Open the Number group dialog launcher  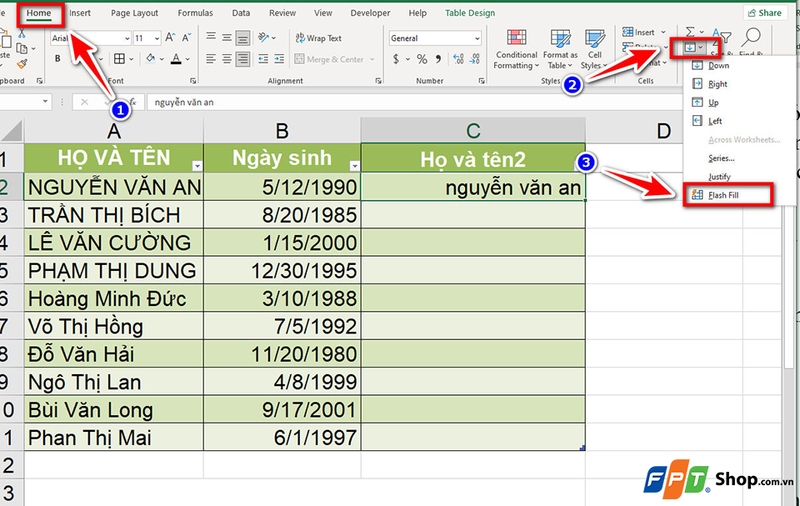482,81
